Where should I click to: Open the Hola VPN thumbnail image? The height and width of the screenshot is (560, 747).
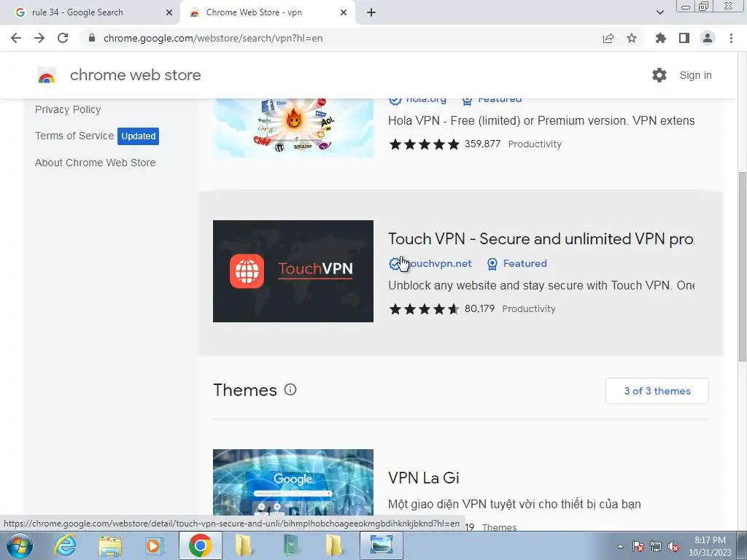[293, 128]
